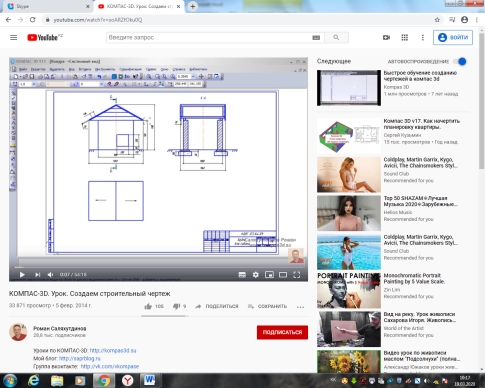Click the YouTube search input field
This screenshot has height=388, width=485.
click(209, 38)
